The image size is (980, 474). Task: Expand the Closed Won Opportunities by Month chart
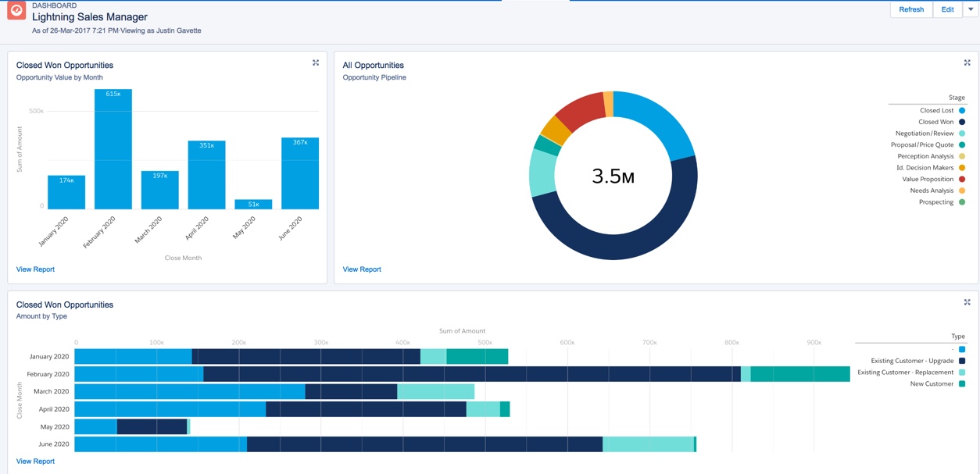(x=316, y=62)
